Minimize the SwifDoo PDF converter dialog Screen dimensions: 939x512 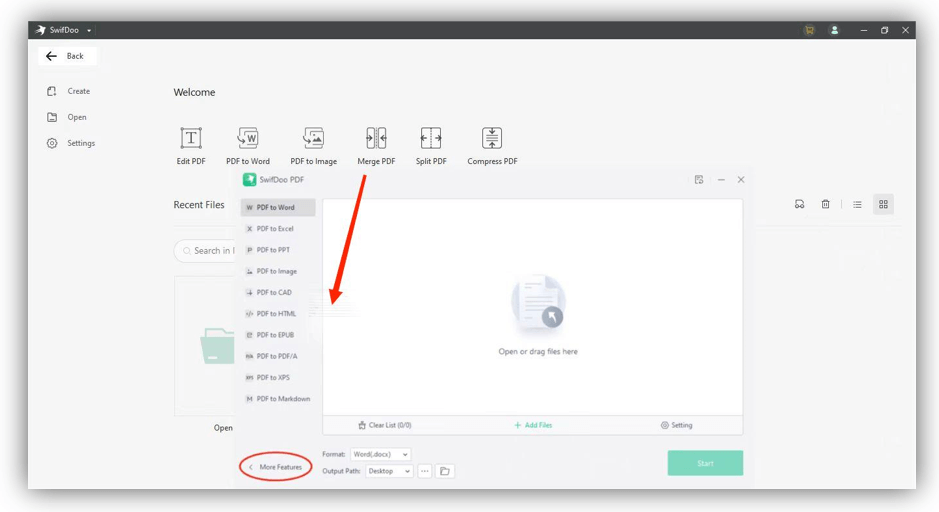[x=721, y=180]
